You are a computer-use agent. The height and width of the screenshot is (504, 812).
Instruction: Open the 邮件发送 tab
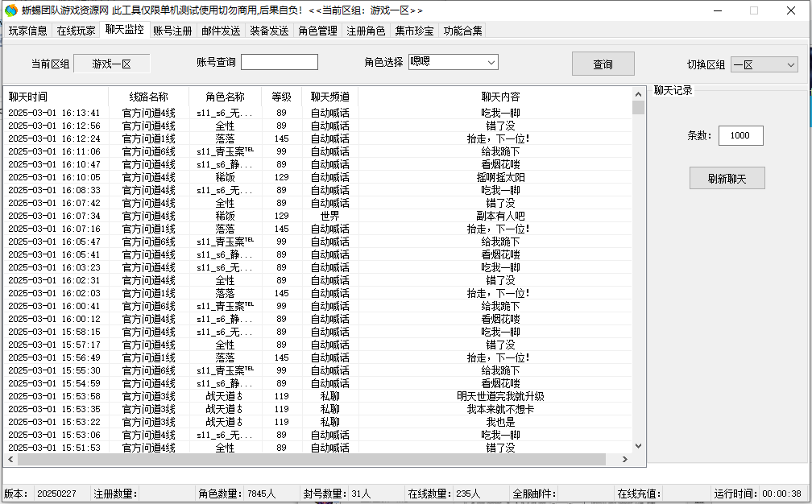click(x=221, y=31)
